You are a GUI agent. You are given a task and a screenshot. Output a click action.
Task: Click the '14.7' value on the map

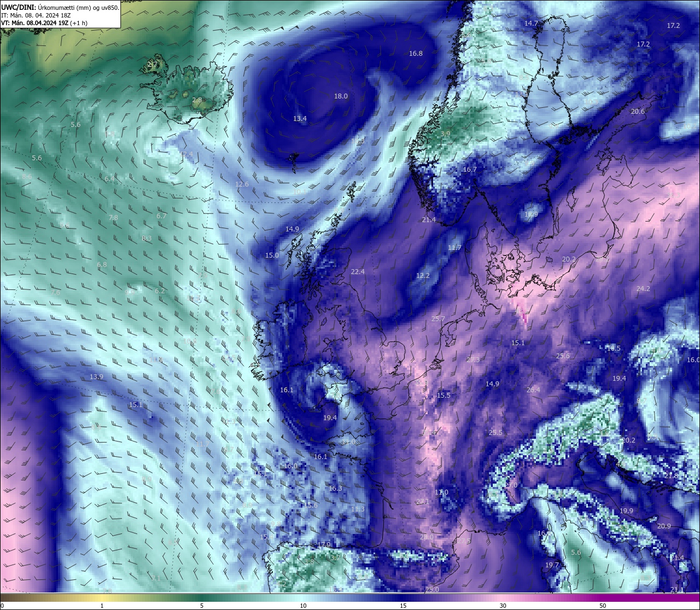click(531, 23)
